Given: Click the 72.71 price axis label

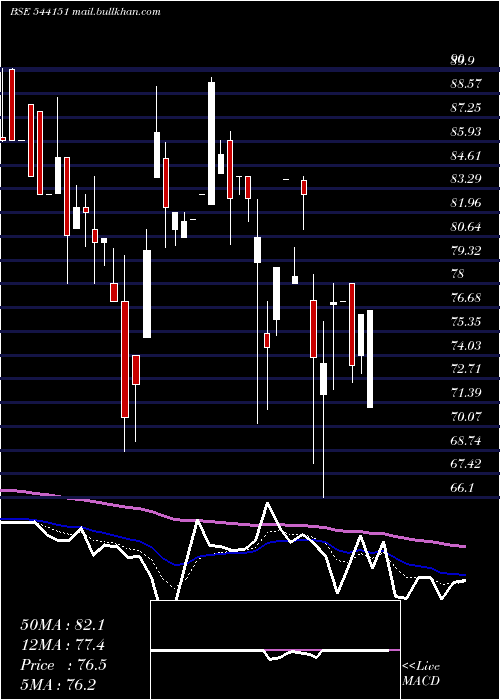Looking at the screenshot, I should point(467,369).
